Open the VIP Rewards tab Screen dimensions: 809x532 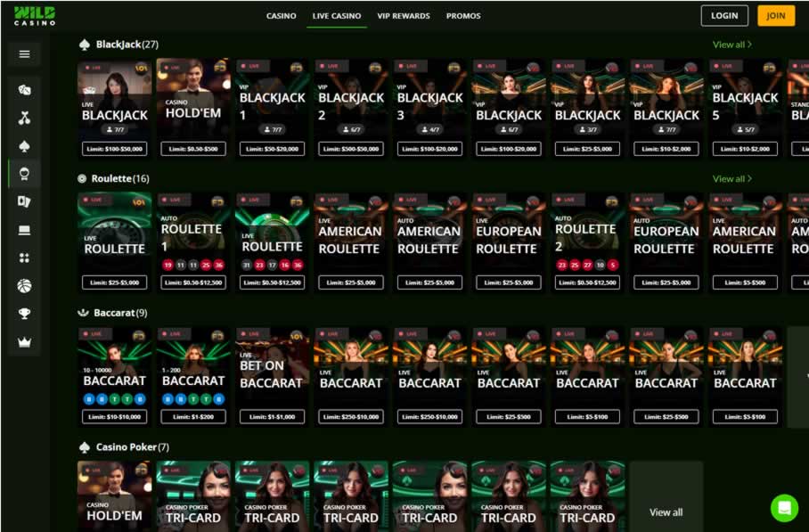click(404, 16)
